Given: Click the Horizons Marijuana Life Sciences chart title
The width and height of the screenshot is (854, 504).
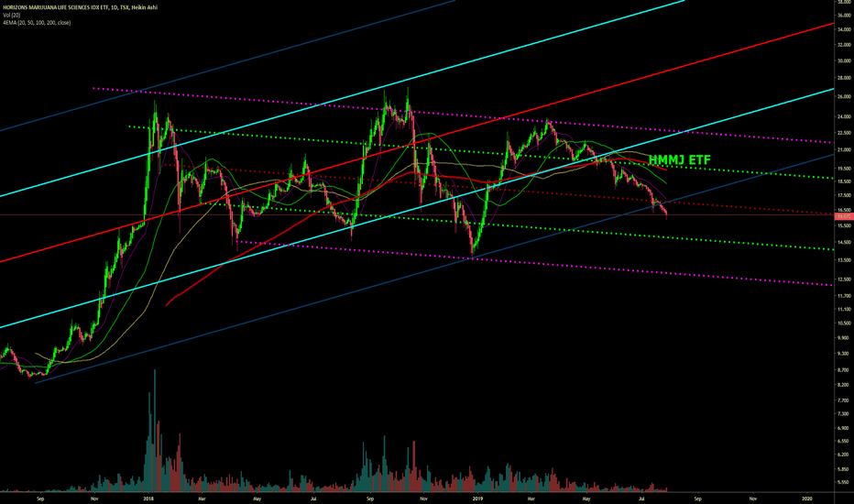Looking at the screenshot, I should pyautogui.click(x=80, y=7).
